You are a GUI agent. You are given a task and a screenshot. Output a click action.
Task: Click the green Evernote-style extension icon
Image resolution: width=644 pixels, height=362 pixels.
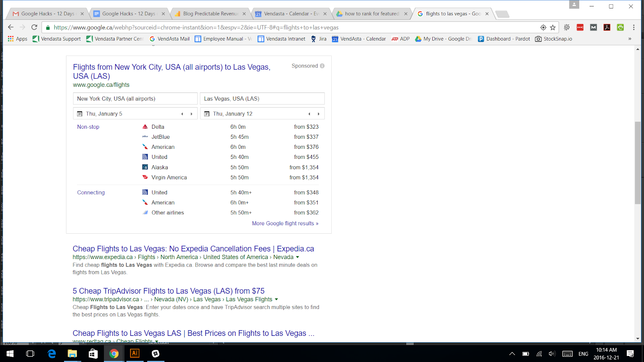[x=620, y=27]
